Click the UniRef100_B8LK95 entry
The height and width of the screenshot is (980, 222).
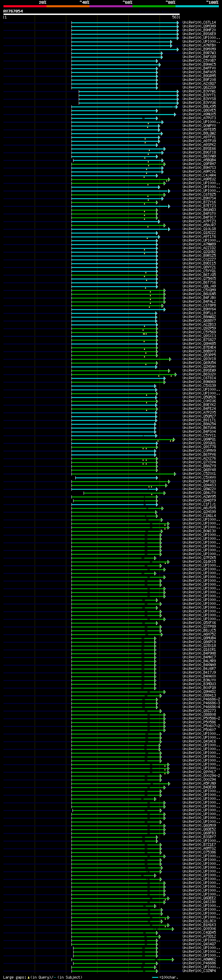tap(199, 106)
